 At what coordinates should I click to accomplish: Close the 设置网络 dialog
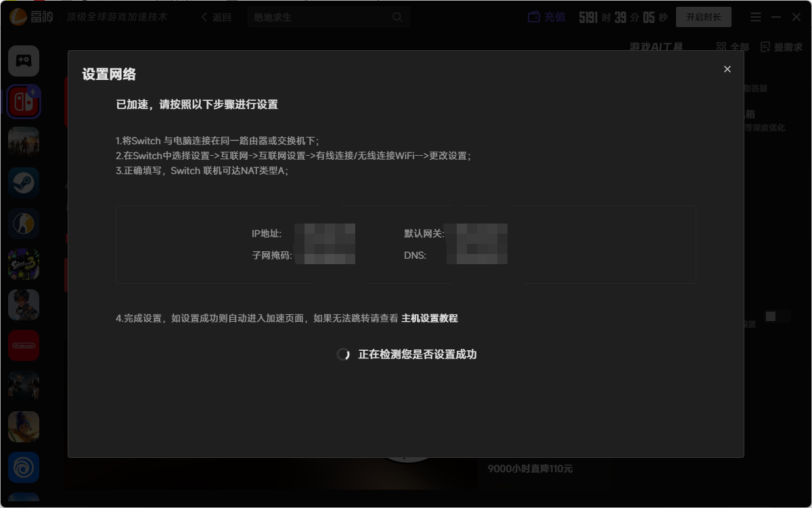click(727, 69)
